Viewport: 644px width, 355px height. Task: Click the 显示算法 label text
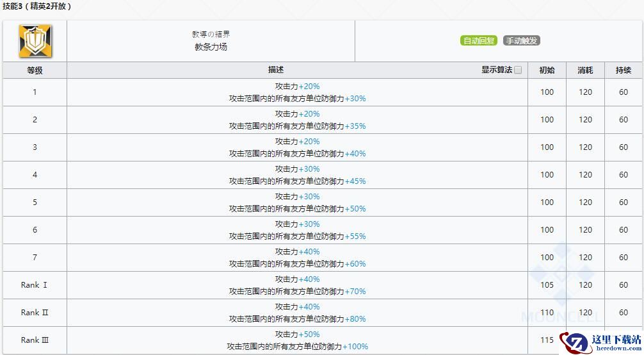pyautogui.click(x=497, y=70)
